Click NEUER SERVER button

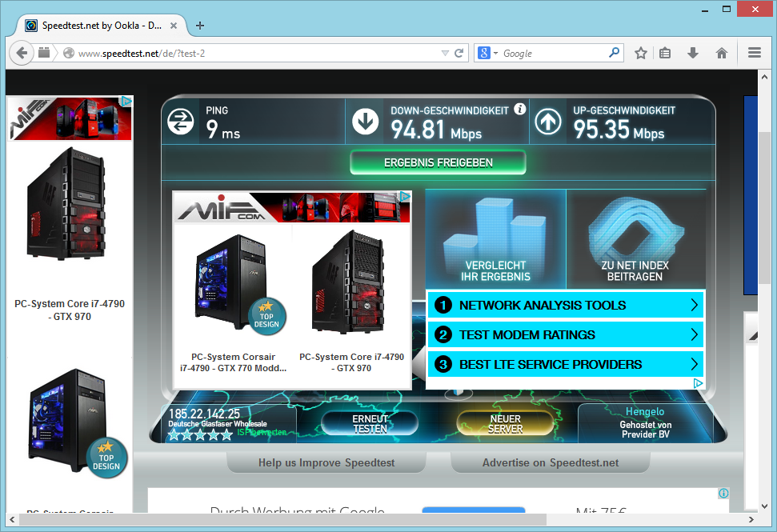[505, 424]
